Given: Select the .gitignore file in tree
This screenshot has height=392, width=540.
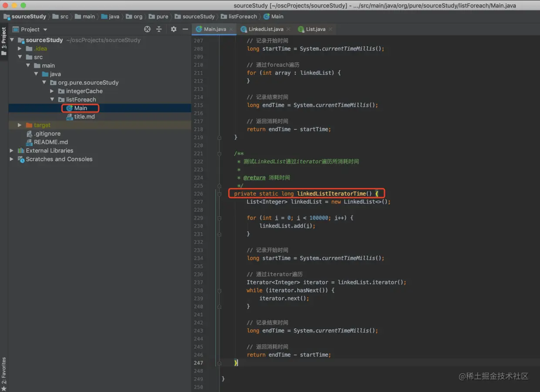Looking at the screenshot, I should (x=44, y=134).
